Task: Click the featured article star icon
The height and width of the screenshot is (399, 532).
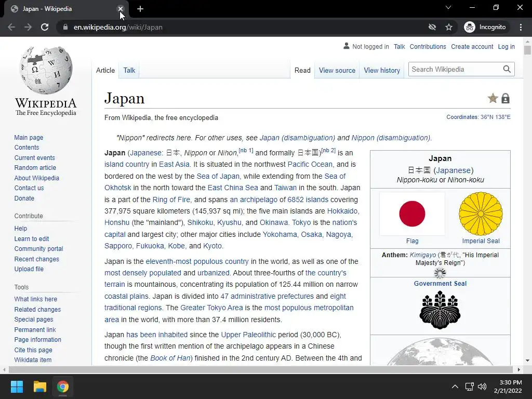Action: (493, 98)
